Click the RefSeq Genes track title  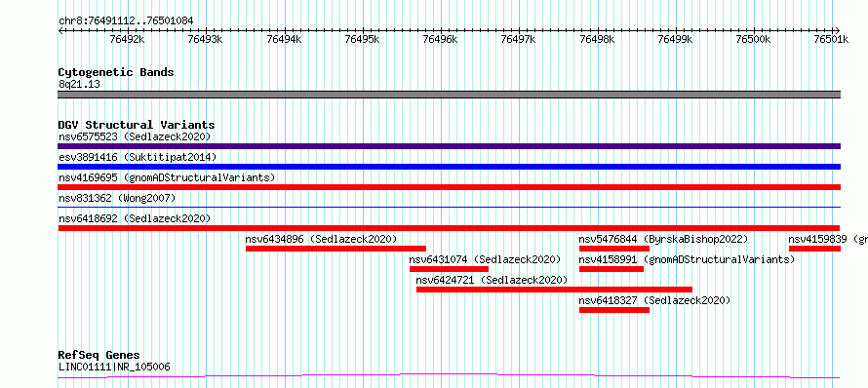pos(99,356)
